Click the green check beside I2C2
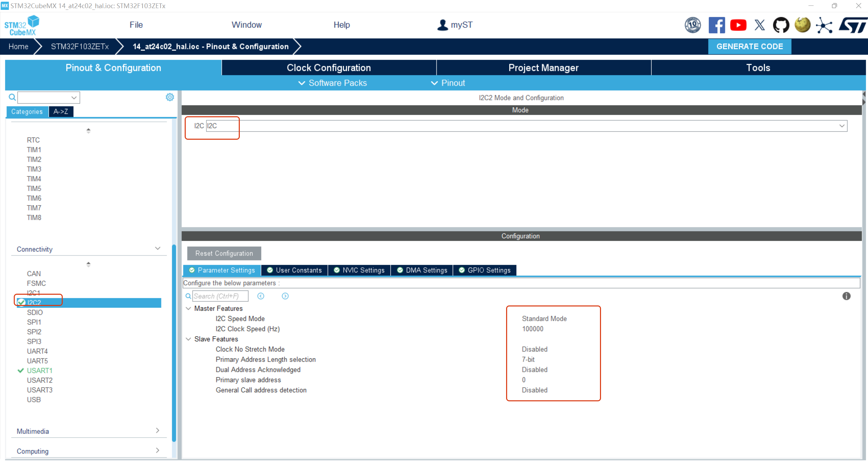Image resolution: width=868 pixels, height=463 pixels. [21, 302]
